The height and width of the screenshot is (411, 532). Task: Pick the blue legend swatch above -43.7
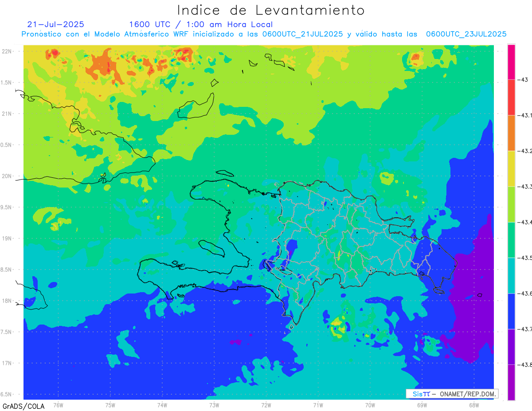(x=511, y=311)
